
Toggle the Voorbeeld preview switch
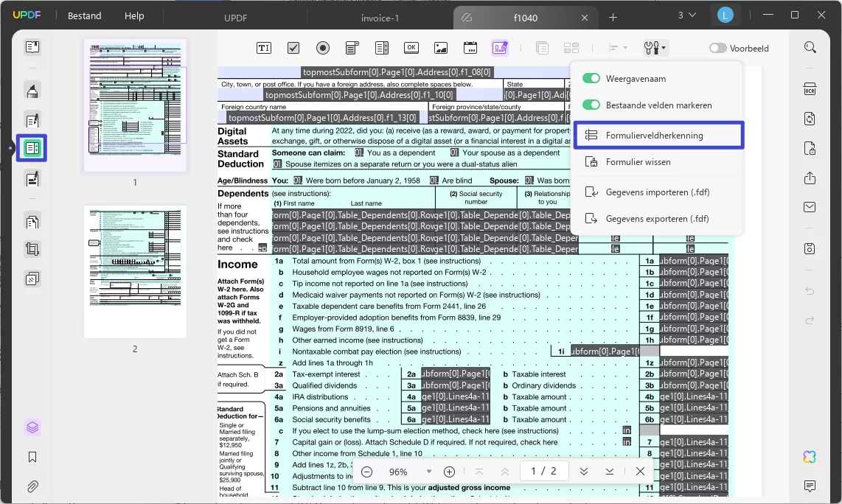(x=717, y=48)
